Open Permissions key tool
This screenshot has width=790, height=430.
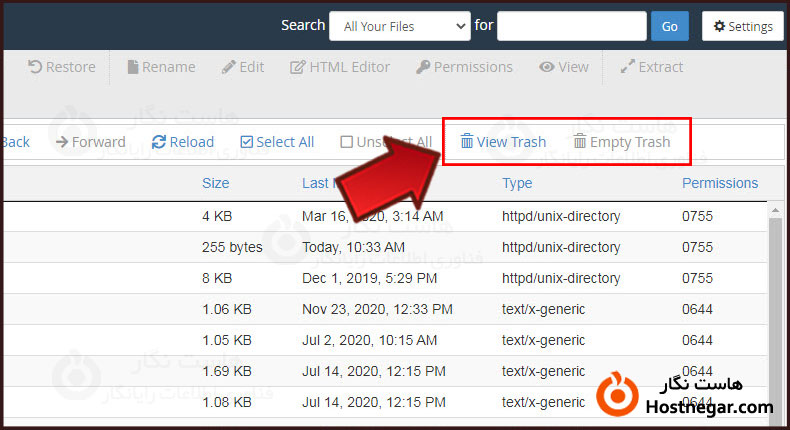424,67
